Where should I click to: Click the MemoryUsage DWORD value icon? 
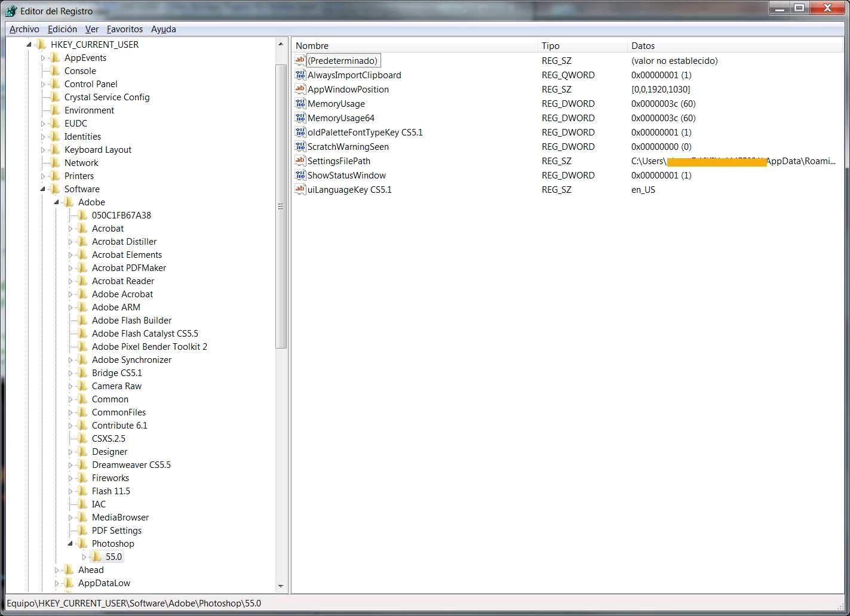coord(300,103)
